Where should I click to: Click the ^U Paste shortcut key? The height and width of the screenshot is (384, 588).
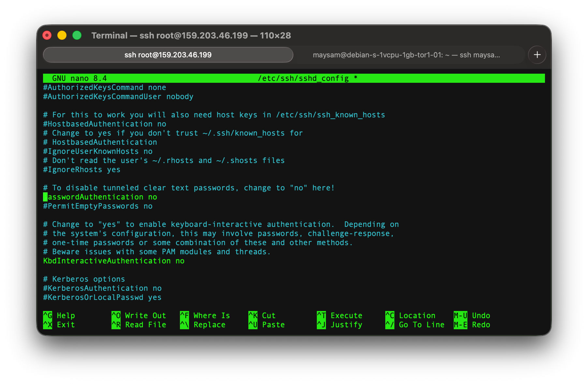(253, 325)
